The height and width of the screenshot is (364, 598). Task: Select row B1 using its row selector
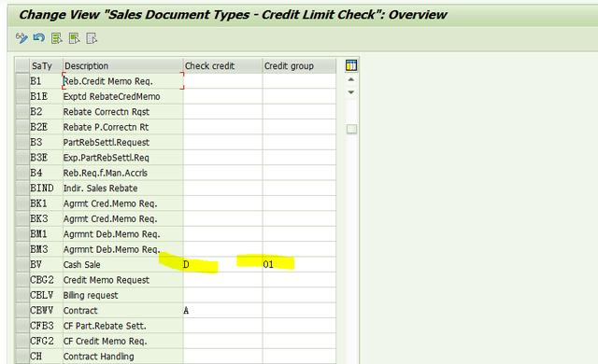click(x=22, y=81)
